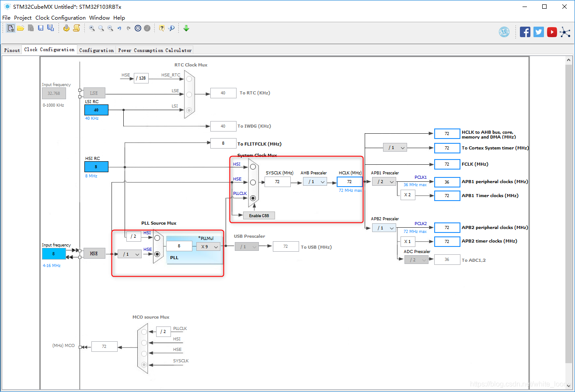Click the APB1 peripheral clocks value box

coord(447,182)
